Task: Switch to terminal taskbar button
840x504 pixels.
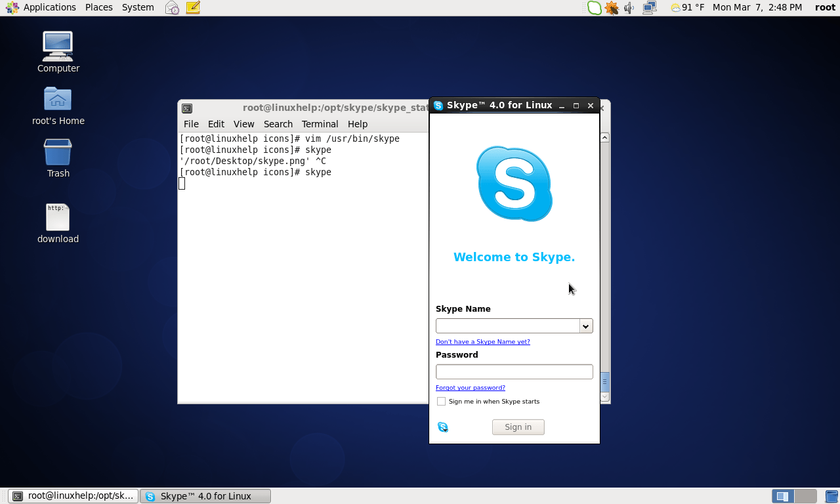Action: 73,496
